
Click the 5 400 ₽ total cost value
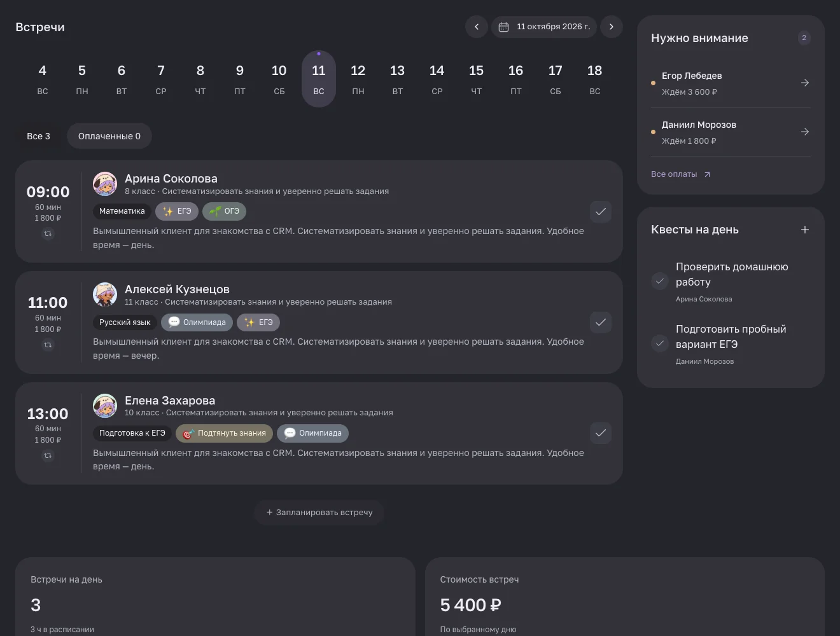[470, 605]
